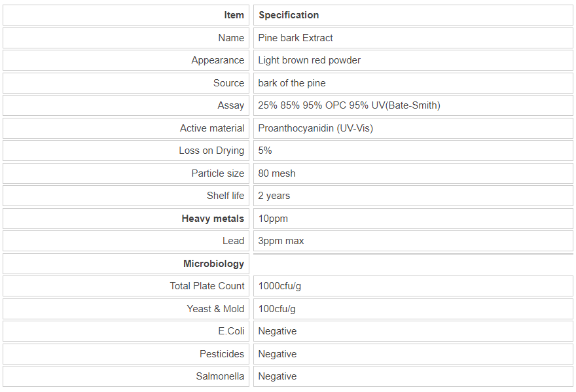Viewport: 576px width, 392px height.
Task: Click the "Yeast & Mold" label
Action: tap(215, 309)
